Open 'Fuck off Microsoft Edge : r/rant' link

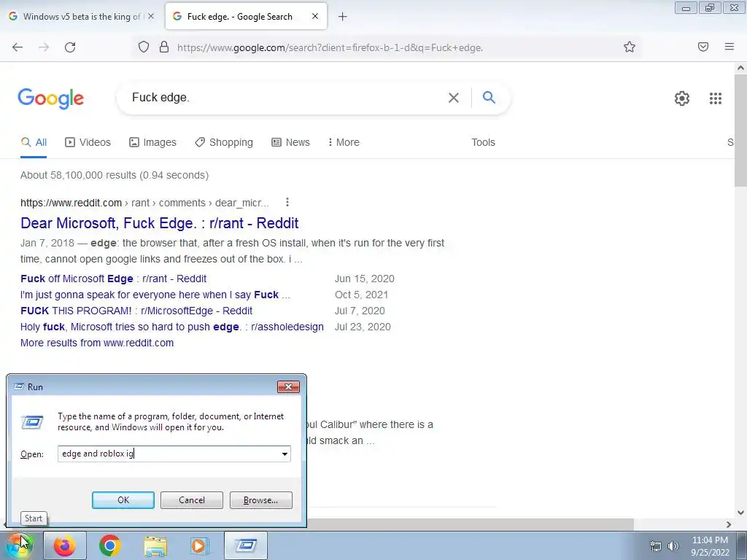113,279
